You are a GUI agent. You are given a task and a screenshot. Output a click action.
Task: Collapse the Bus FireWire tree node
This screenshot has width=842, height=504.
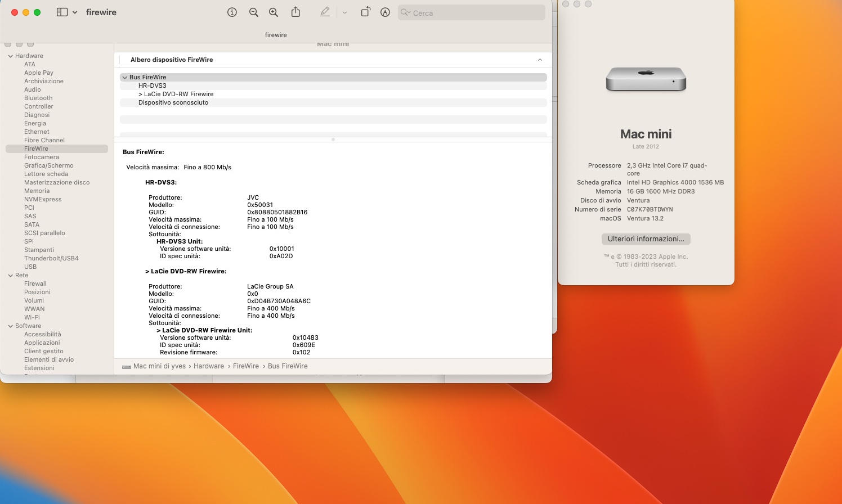point(124,78)
